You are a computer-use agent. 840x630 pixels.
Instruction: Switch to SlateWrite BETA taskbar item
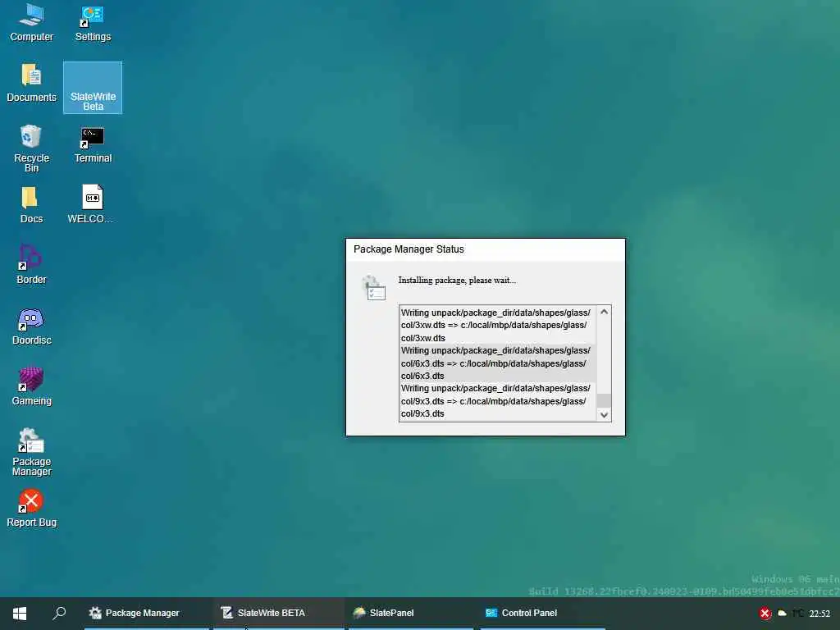[279, 613]
